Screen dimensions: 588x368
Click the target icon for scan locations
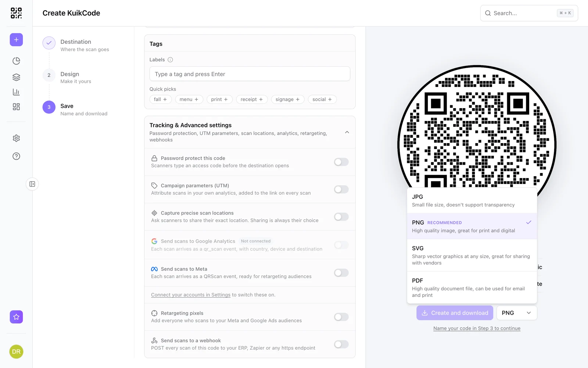point(154,213)
